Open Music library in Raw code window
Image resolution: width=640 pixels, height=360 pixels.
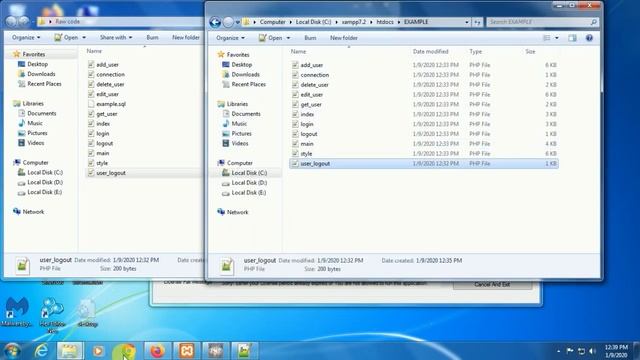[x=35, y=123]
